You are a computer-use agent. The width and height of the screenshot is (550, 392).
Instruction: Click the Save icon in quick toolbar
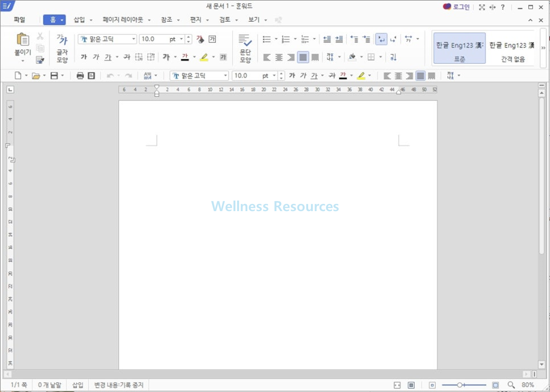pos(54,75)
